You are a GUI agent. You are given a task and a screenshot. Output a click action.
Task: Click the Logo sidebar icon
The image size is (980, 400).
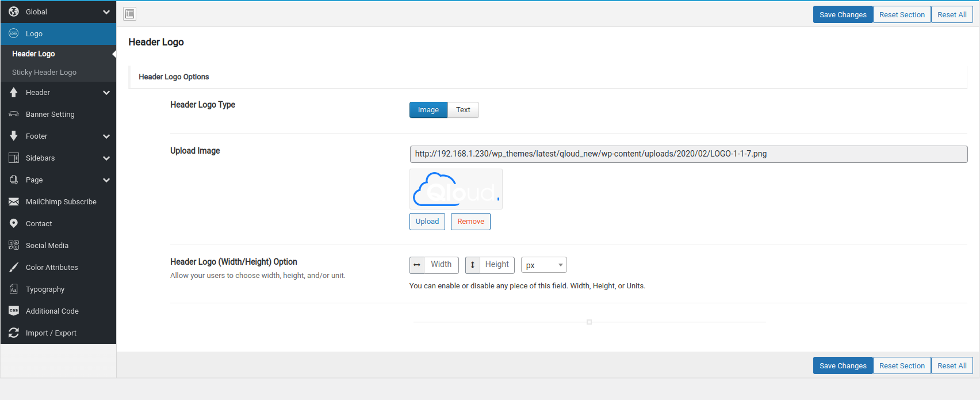click(x=14, y=33)
